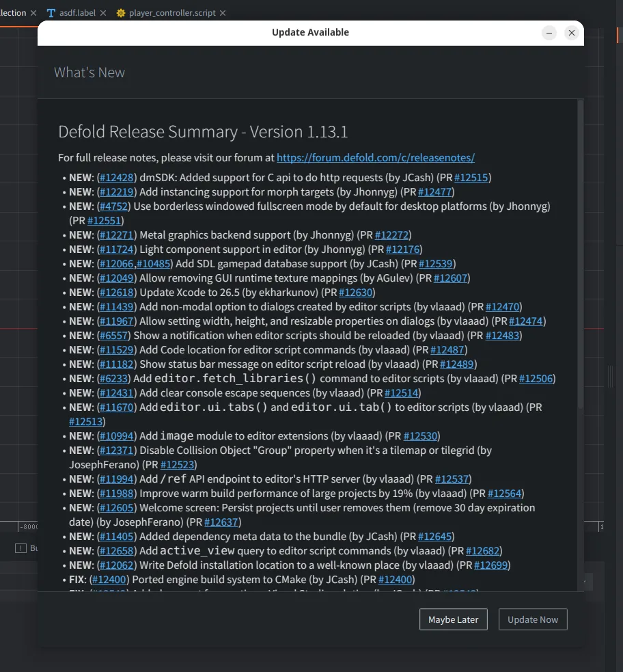Open PR link #12487
Viewport: 623px width, 672px height.
tap(447, 350)
